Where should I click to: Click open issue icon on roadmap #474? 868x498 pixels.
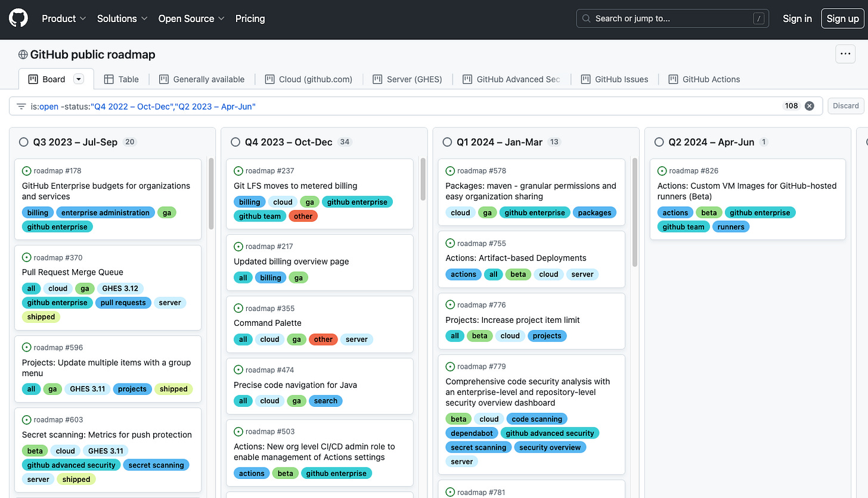coord(238,370)
